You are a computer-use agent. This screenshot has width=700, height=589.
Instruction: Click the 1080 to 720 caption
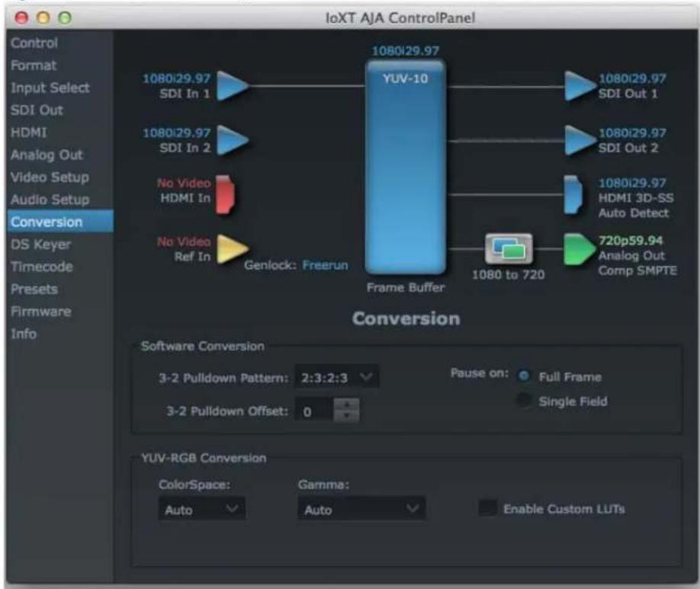tap(509, 274)
